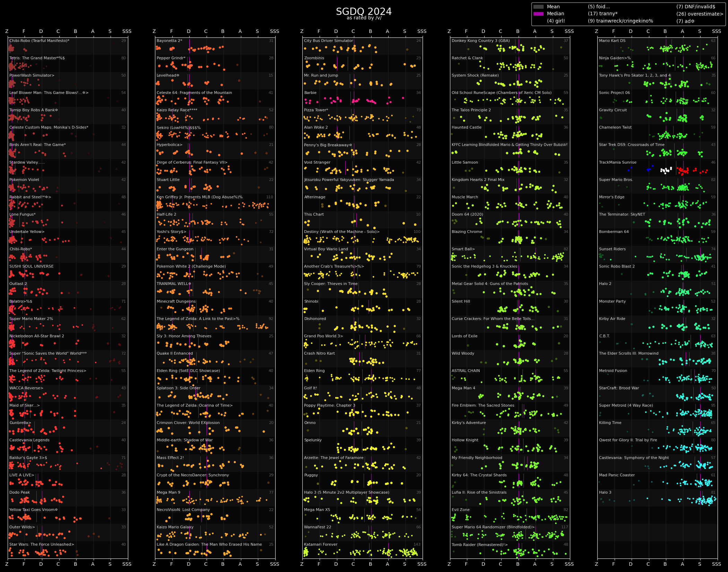The height and width of the screenshot is (572, 728).
Task: Select the 'This Chart' row title
Action: (x=314, y=214)
